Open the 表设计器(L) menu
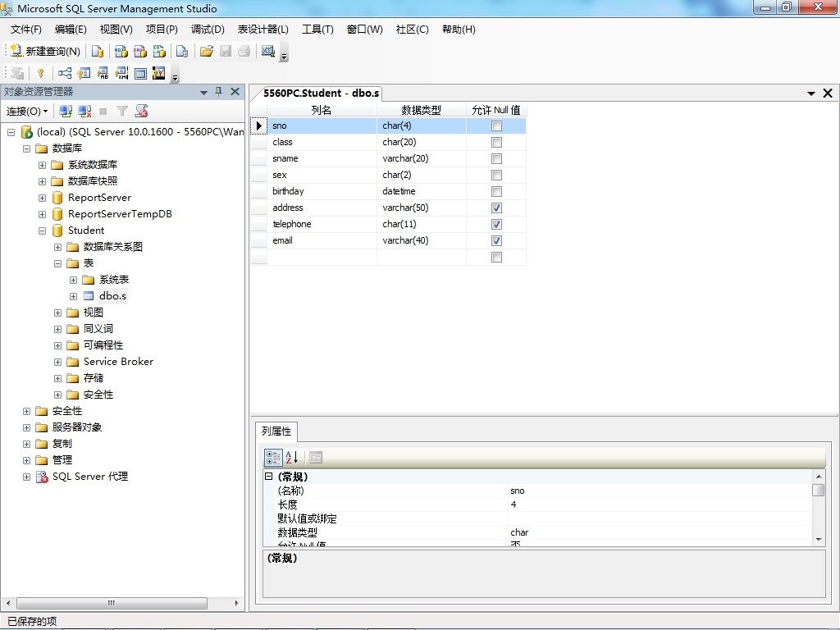Screen dimensions: 840x630 tap(263, 29)
